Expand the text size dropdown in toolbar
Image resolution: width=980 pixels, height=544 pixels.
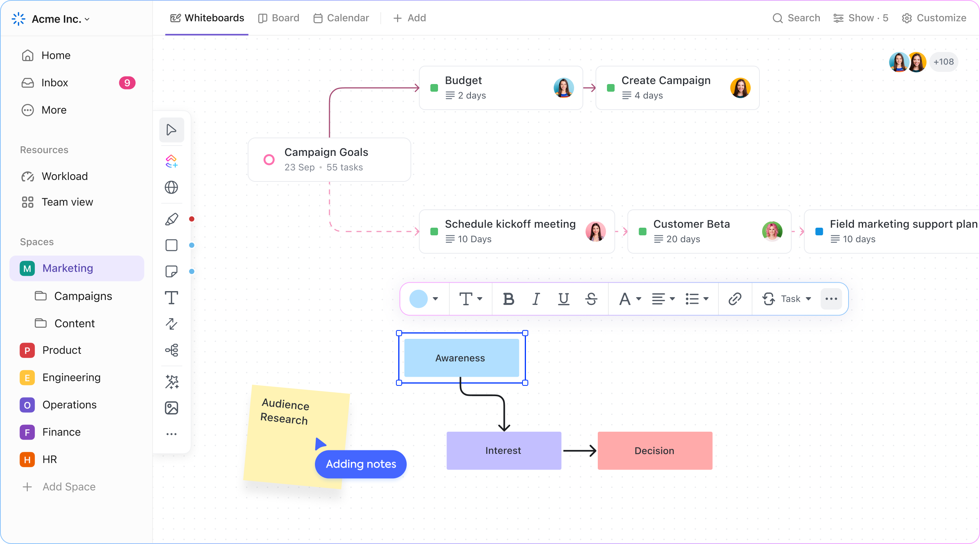coord(469,299)
